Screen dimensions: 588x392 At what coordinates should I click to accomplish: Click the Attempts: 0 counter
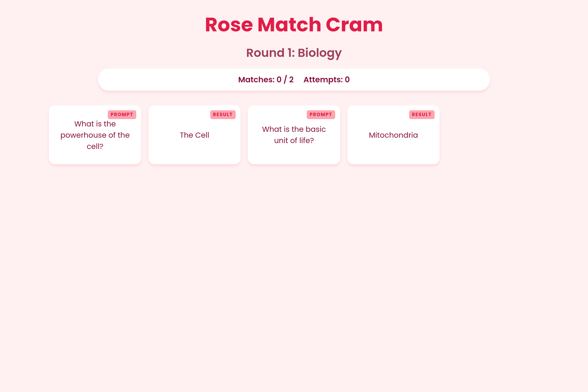click(327, 79)
